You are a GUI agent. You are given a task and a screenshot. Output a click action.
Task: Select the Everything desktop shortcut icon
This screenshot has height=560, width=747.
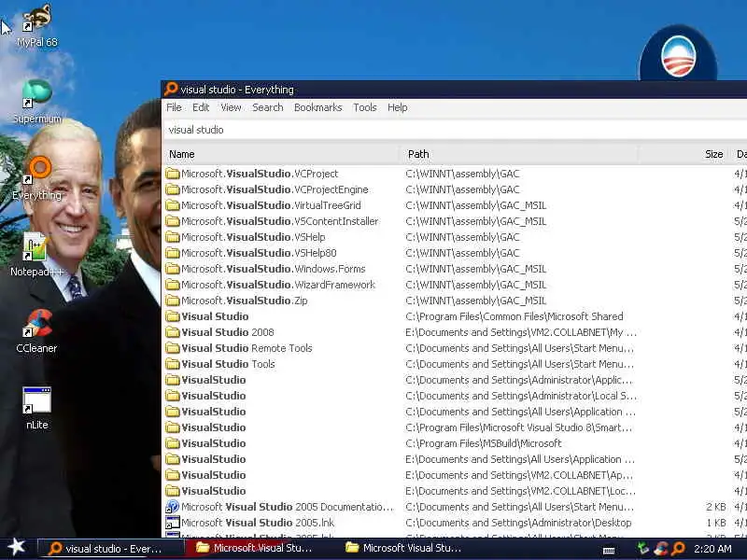[37, 178]
